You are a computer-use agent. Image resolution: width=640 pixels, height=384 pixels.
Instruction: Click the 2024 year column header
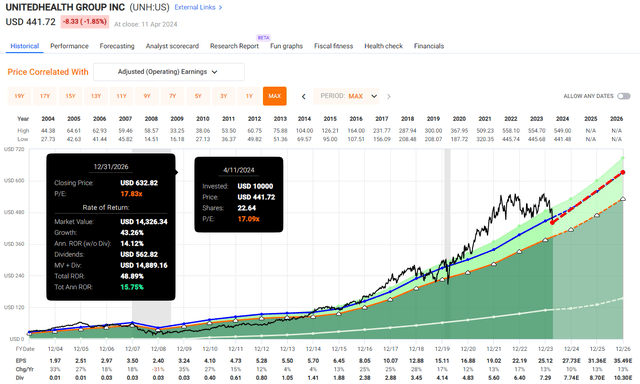coord(562,118)
